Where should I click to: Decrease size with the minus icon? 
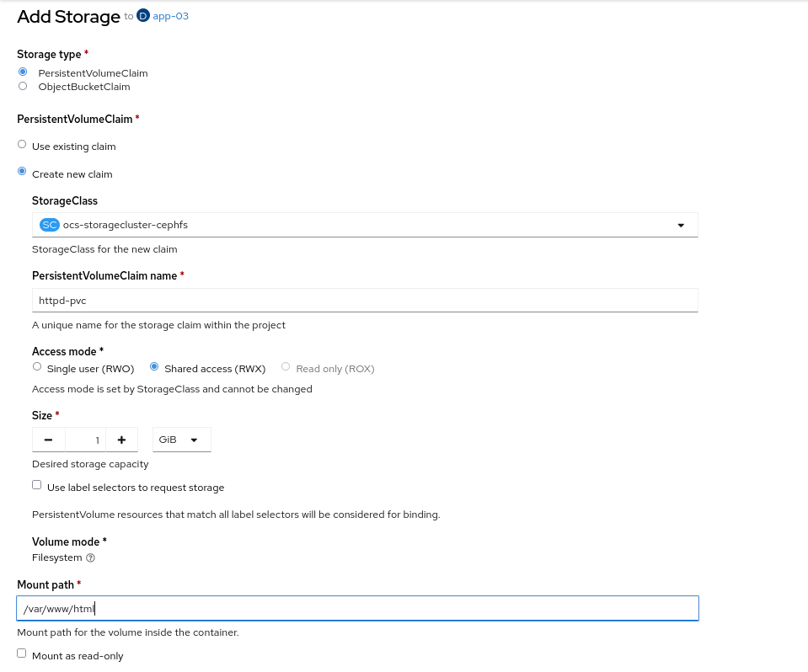click(48, 440)
